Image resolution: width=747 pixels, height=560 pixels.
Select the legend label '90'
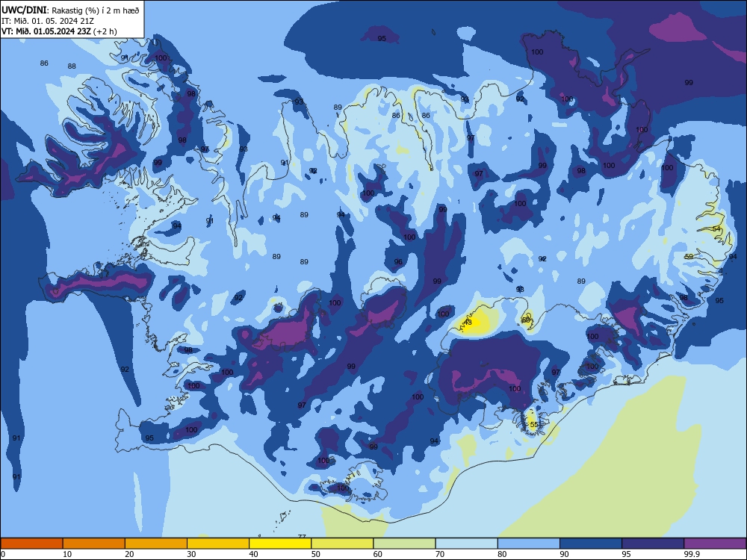click(564, 554)
